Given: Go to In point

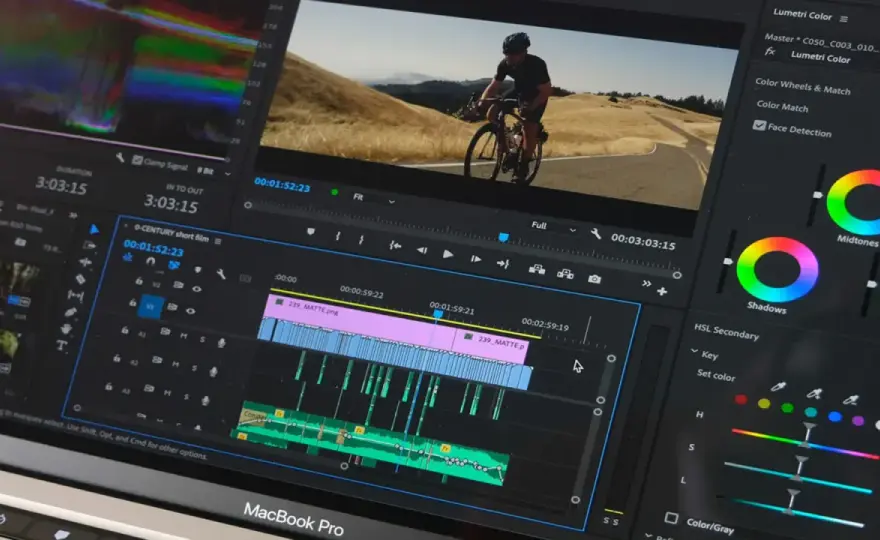Looking at the screenshot, I should [395, 245].
